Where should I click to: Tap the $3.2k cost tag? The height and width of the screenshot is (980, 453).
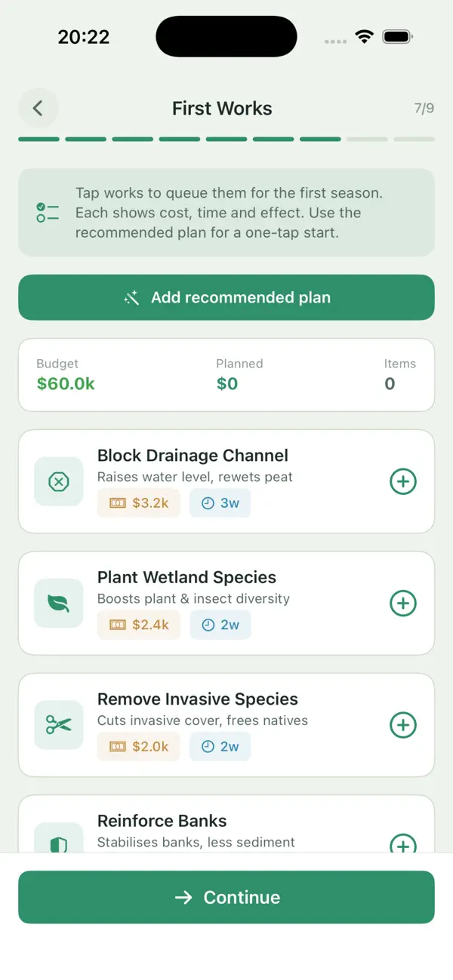coord(139,502)
